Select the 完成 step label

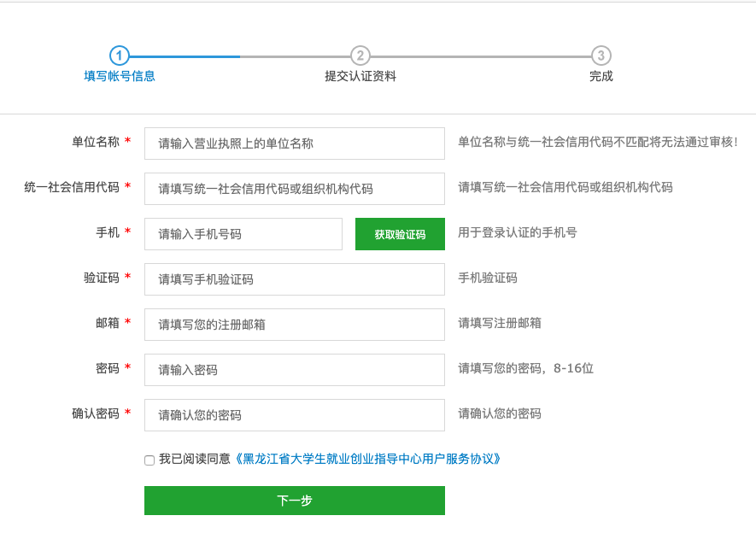[x=601, y=76]
